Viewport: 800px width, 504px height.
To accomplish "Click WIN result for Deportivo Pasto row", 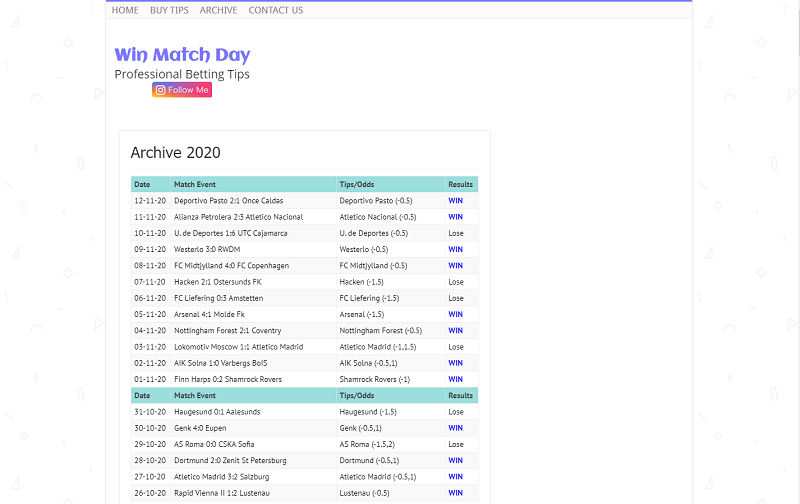I will 456,200.
